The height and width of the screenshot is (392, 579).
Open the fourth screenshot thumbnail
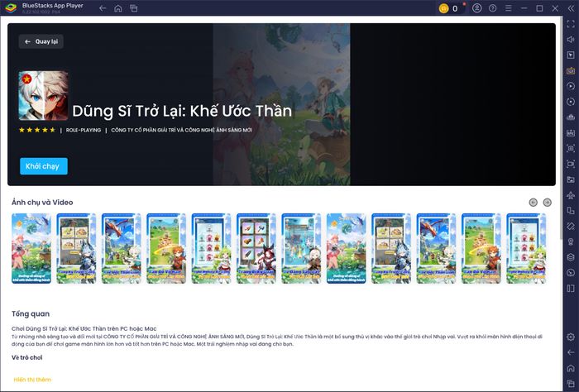pyautogui.click(x=166, y=248)
